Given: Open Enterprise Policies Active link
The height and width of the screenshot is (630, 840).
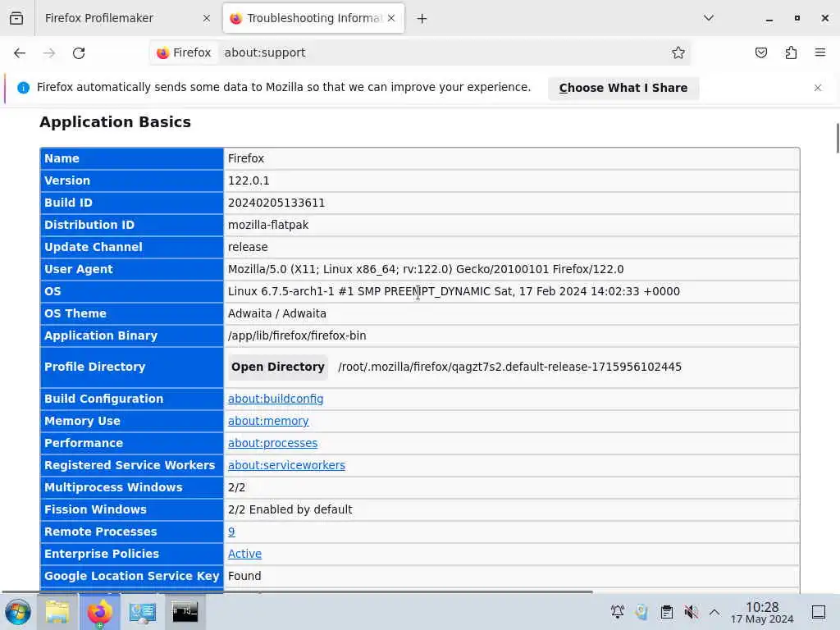Looking at the screenshot, I should tap(244, 554).
